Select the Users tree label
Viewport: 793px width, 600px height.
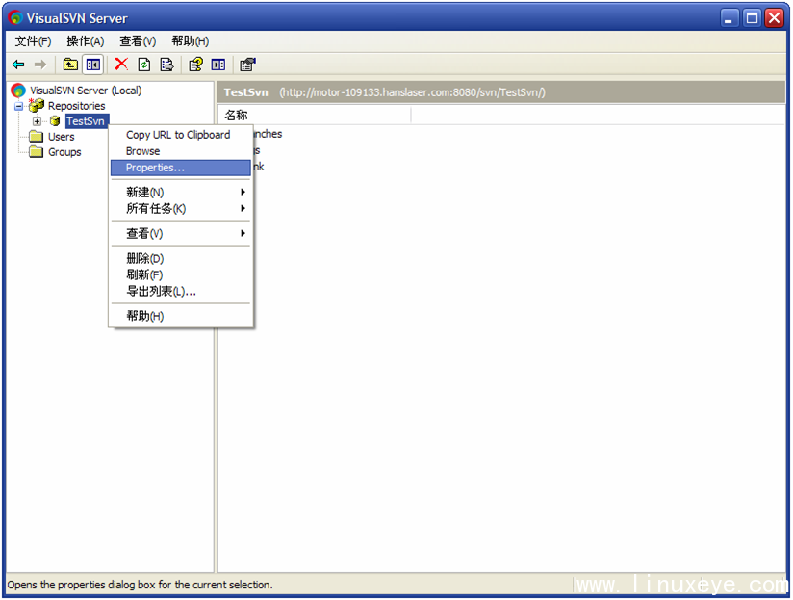point(61,137)
